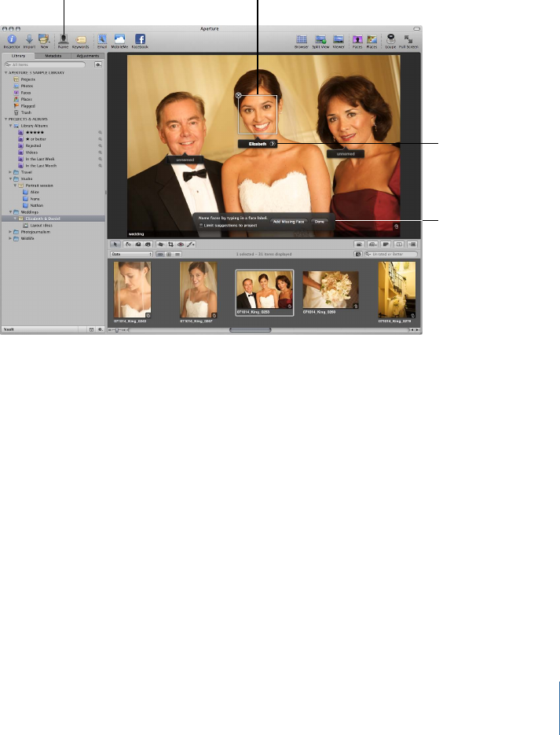
Task: Open the Quick Brush tool menu
Action: pyautogui.click(x=191, y=244)
